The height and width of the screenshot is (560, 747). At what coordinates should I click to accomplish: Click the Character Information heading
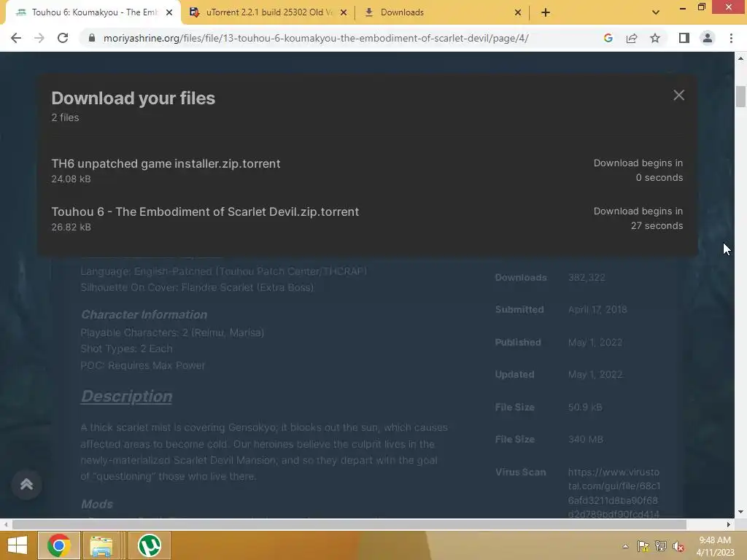pos(144,314)
